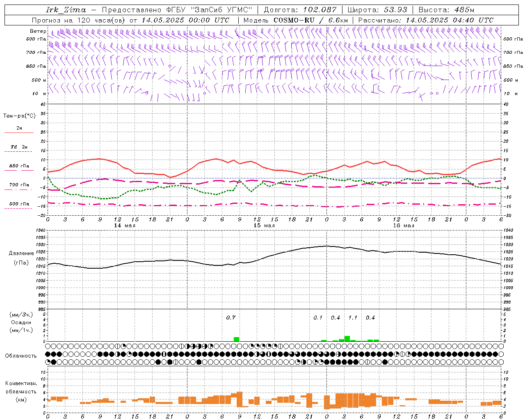Click the 850 гПа temperature legend line

click(x=19, y=170)
